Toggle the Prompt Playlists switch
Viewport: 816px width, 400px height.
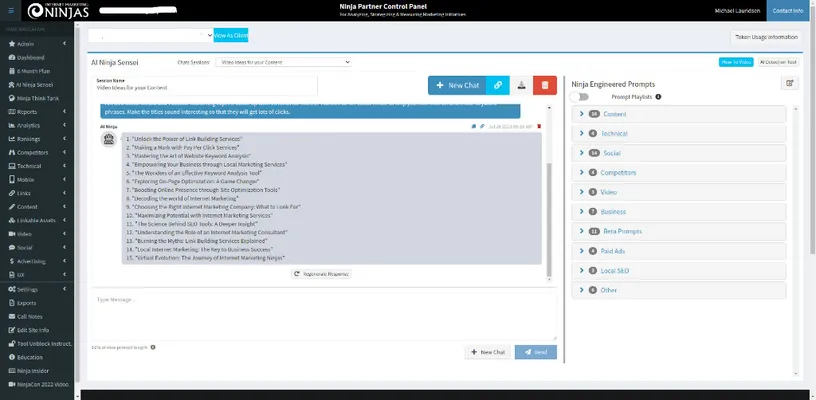click(579, 97)
